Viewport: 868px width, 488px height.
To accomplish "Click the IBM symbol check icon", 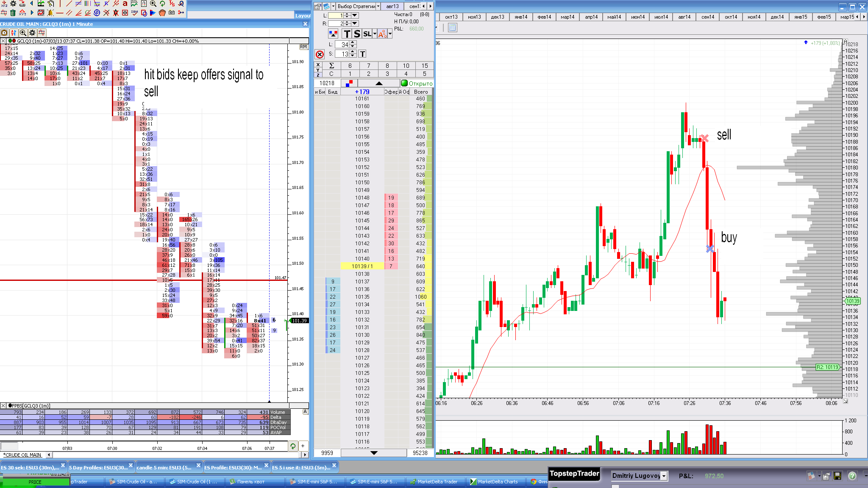I will coord(134,13).
